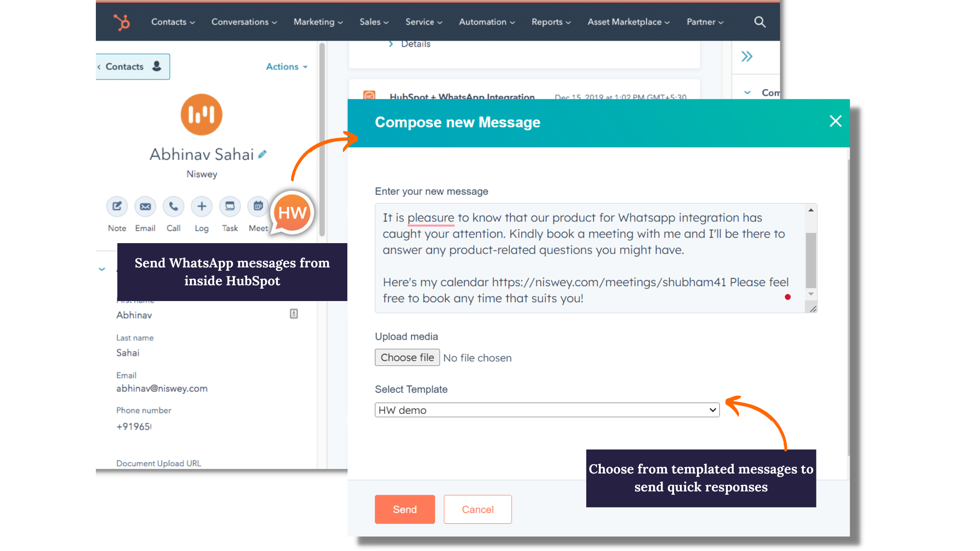Click the Meet icon in contact toolbar

click(259, 206)
